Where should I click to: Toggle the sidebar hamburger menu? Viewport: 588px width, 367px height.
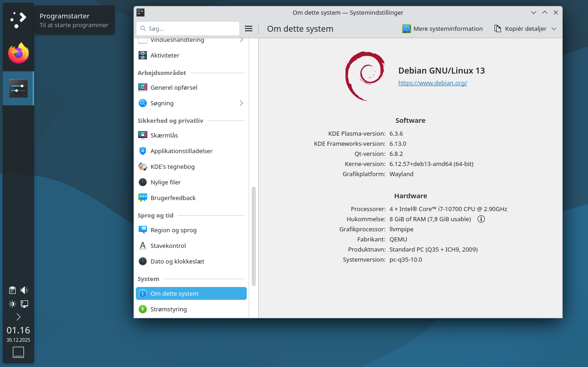(249, 28)
